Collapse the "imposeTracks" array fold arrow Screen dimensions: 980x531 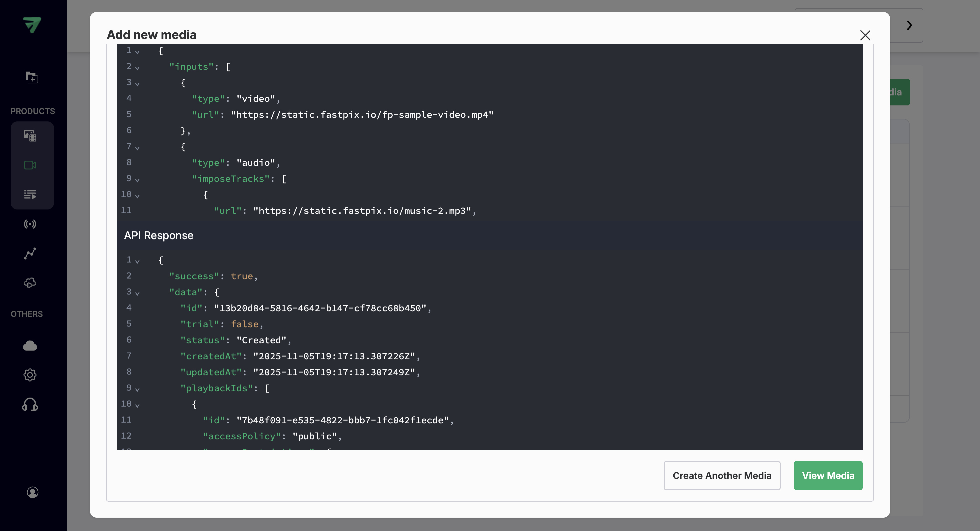pos(137,180)
